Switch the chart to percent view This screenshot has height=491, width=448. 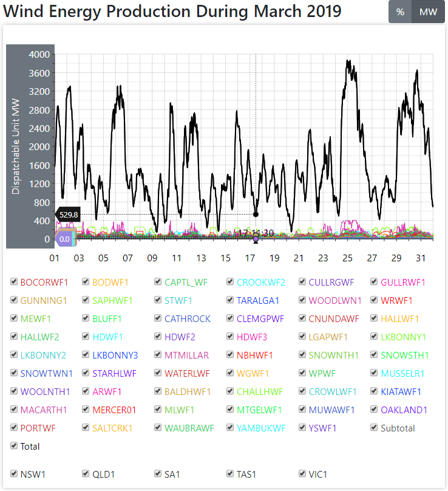click(400, 12)
